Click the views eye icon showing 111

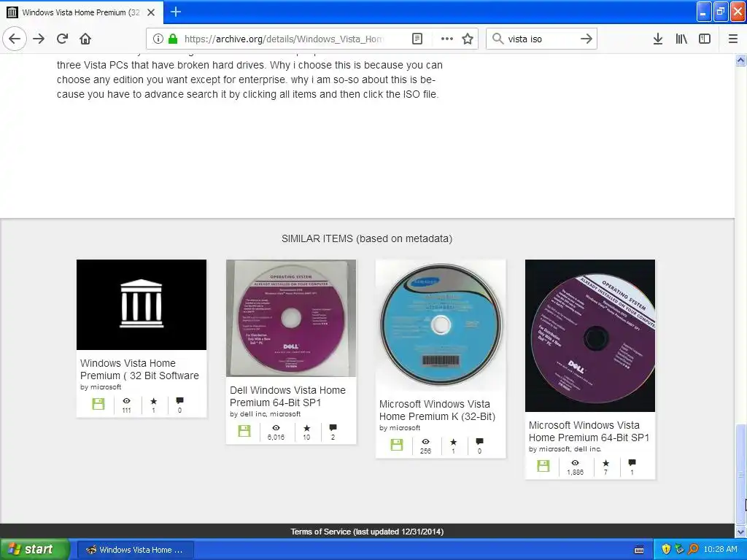[x=126, y=401]
